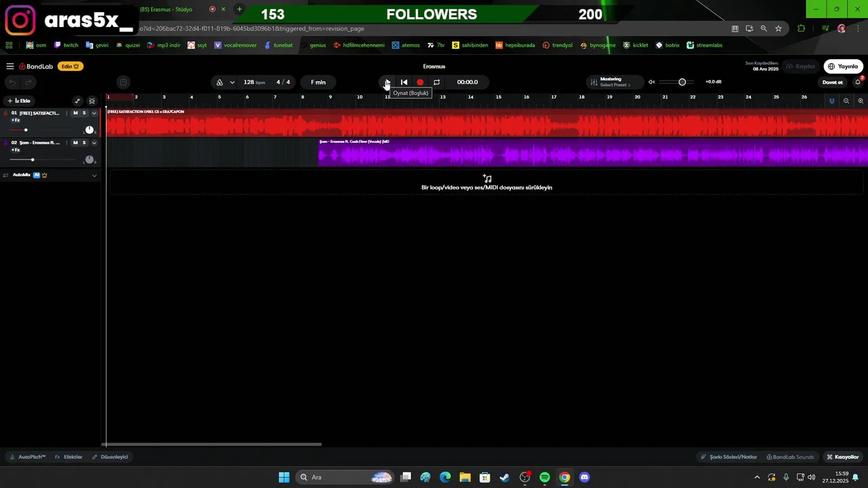The image size is (868, 488).
Task: Expand track 02 chevron
Action: 94,143
